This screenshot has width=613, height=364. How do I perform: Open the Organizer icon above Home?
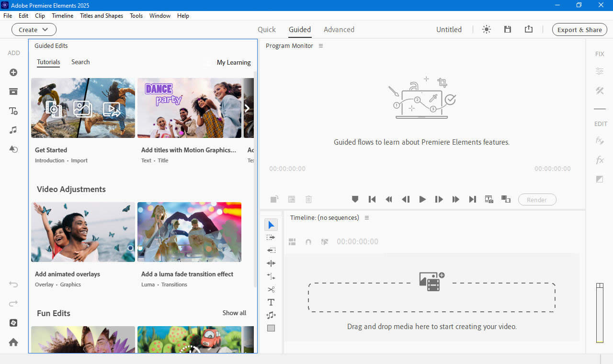click(13, 323)
